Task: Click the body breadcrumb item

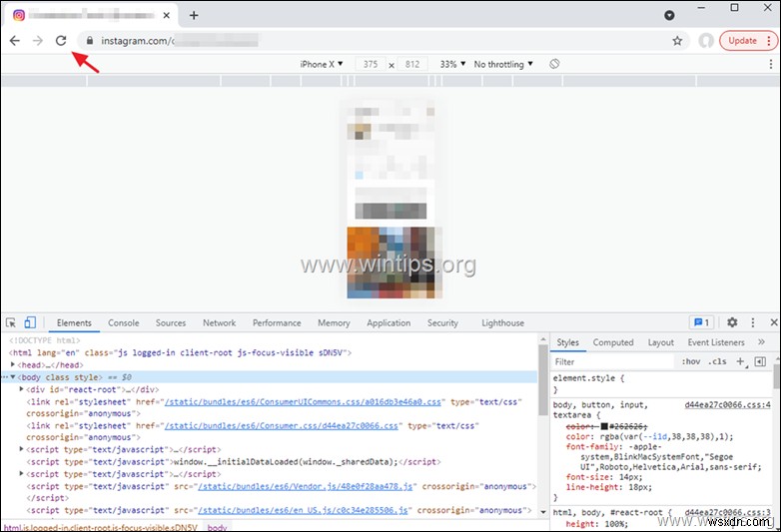Action: pyautogui.click(x=217, y=528)
